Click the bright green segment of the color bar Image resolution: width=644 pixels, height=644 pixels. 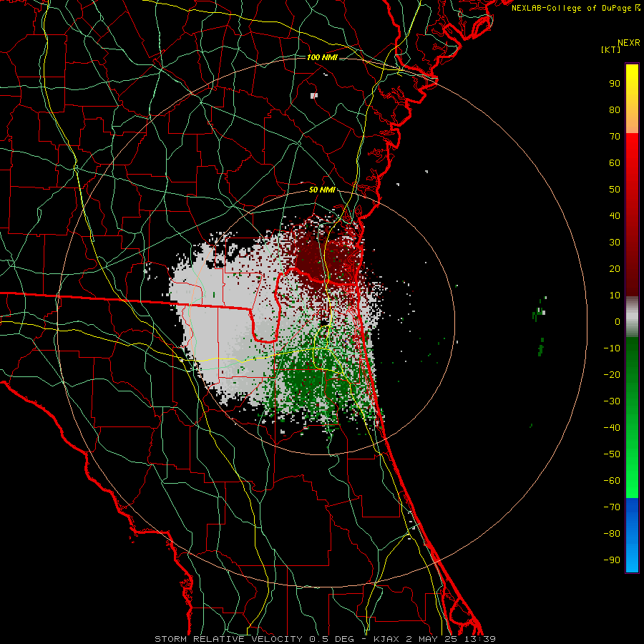[x=632, y=460]
